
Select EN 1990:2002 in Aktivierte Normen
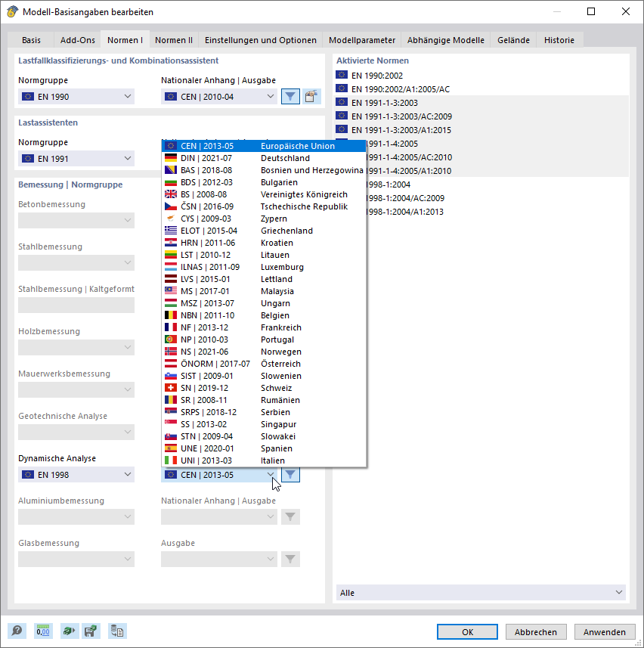coord(482,75)
